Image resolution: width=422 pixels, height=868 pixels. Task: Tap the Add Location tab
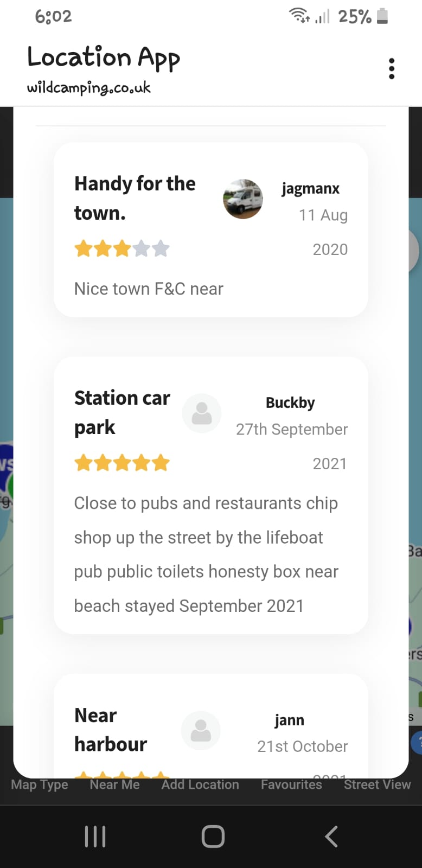coord(200,785)
